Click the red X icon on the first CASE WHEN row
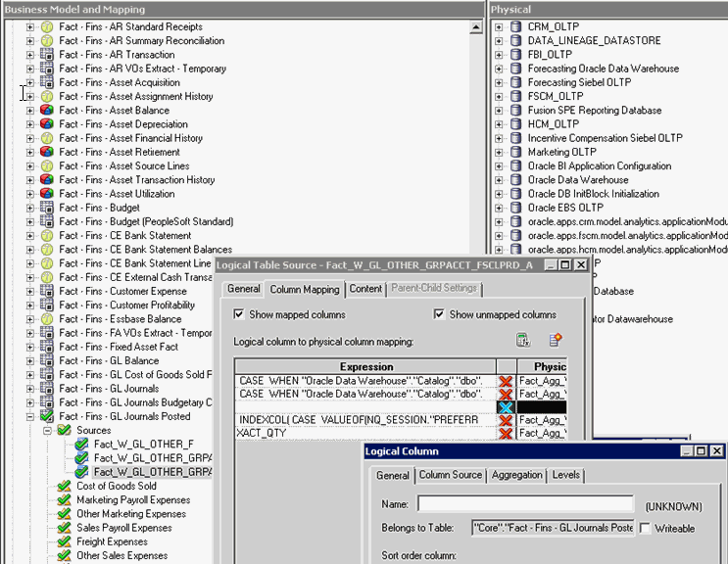 (x=506, y=381)
